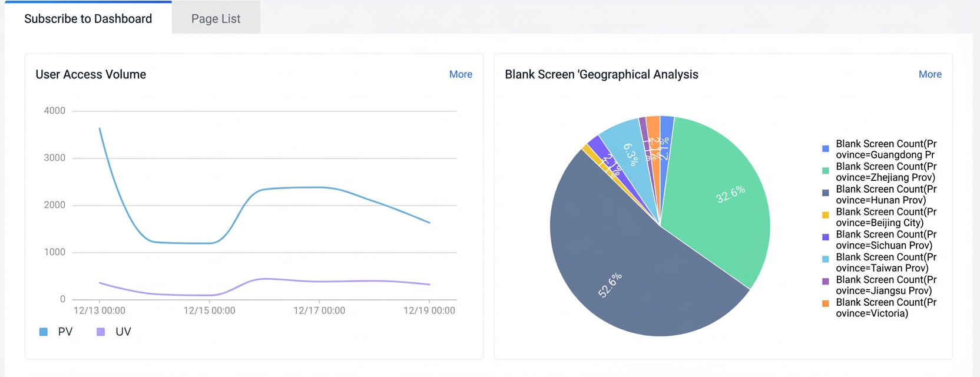Click the '2000' y-axis value
The image size is (980, 377).
pos(55,205)
